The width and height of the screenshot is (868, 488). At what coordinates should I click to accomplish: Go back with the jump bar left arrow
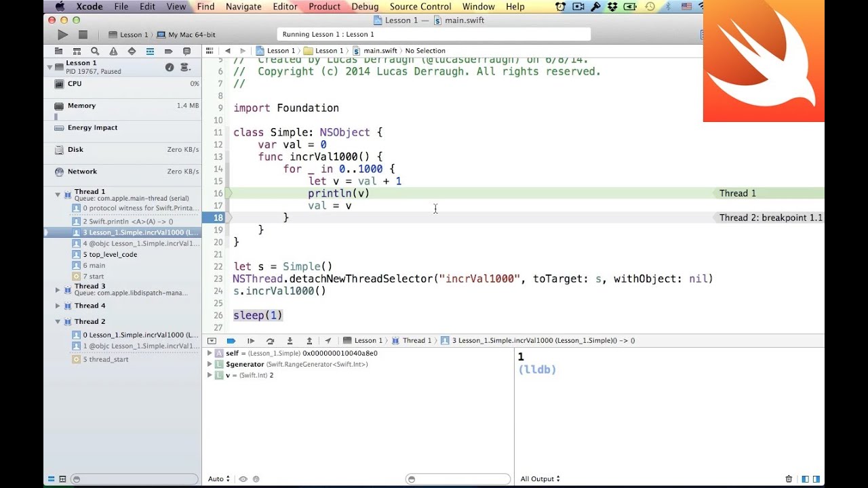(227, 51)
